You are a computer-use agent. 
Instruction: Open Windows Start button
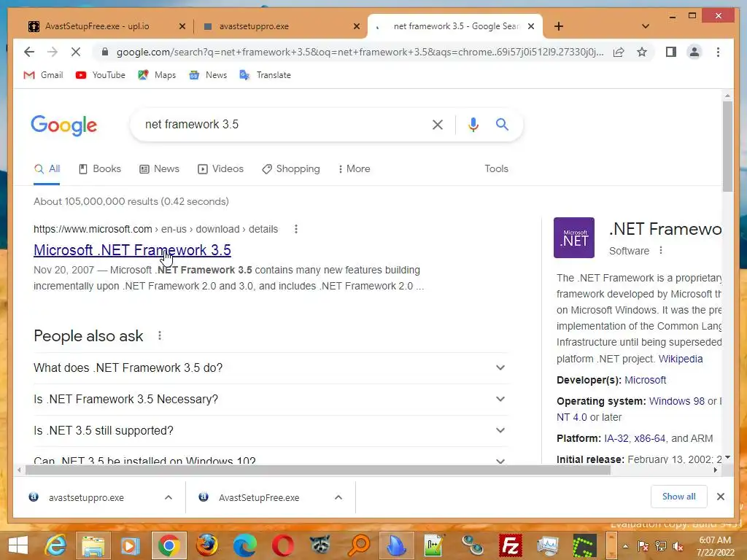point(18,545)
